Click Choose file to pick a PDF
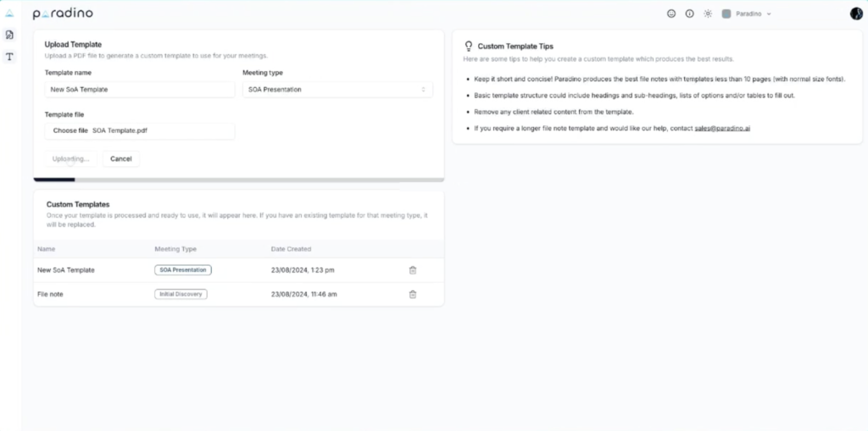This screenshot has width=868, height=431. tap(70, 131)
